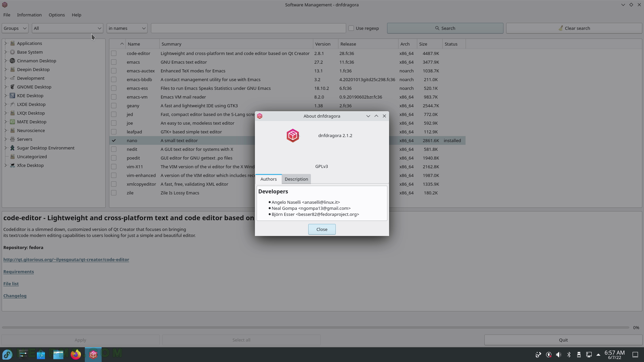This screenshot has height=362, width=644.
Task: Check the geany package checkbox
Action: pos(114,106)
